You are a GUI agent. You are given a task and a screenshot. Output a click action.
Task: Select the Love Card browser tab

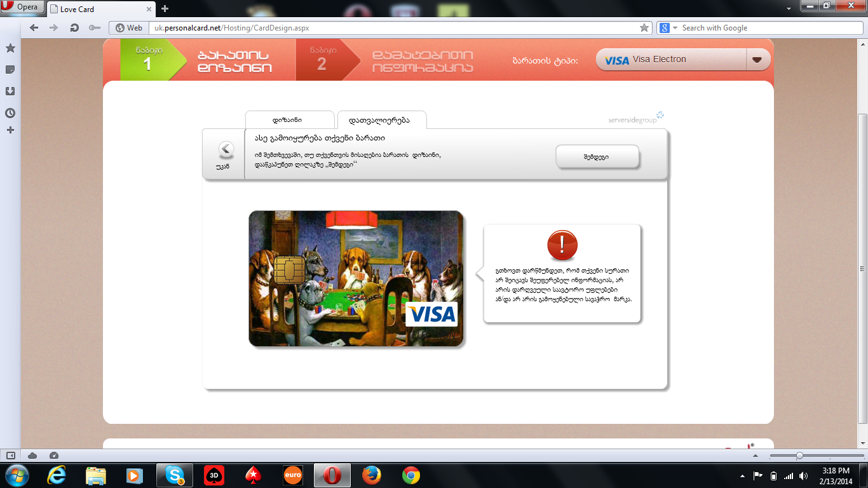(100, 9)
